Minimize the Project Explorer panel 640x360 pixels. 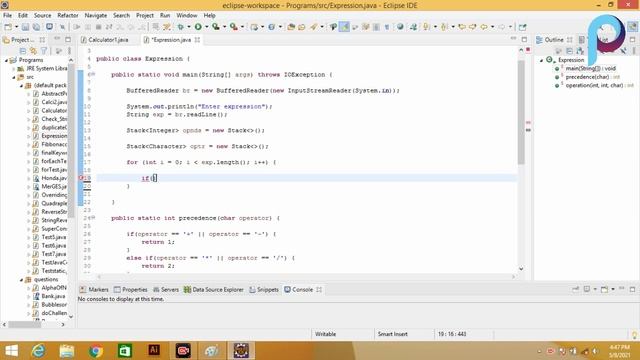coord(57,40)
